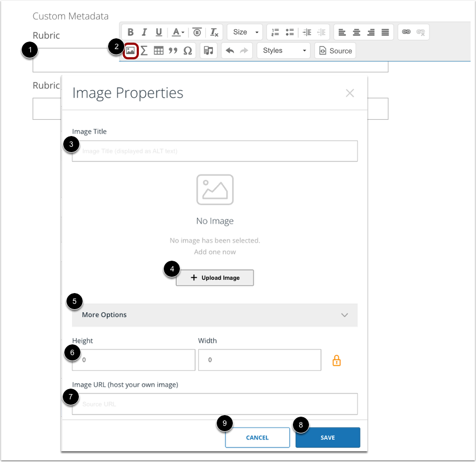The height and width of the screenshot is (462, 476).
Task: Save the image properties
Action: (x=327, y=437)
